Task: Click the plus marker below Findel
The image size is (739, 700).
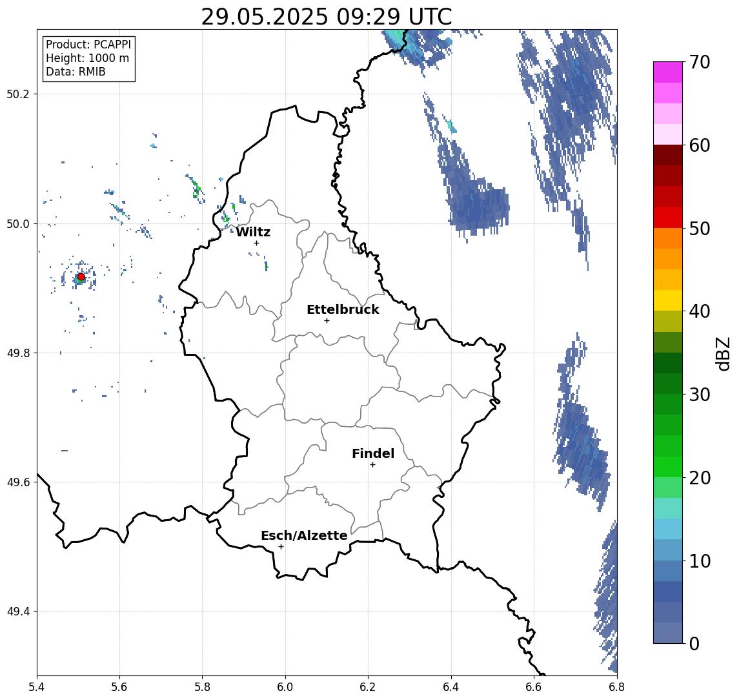Action: pyautogui.click(x=372, y=465)
